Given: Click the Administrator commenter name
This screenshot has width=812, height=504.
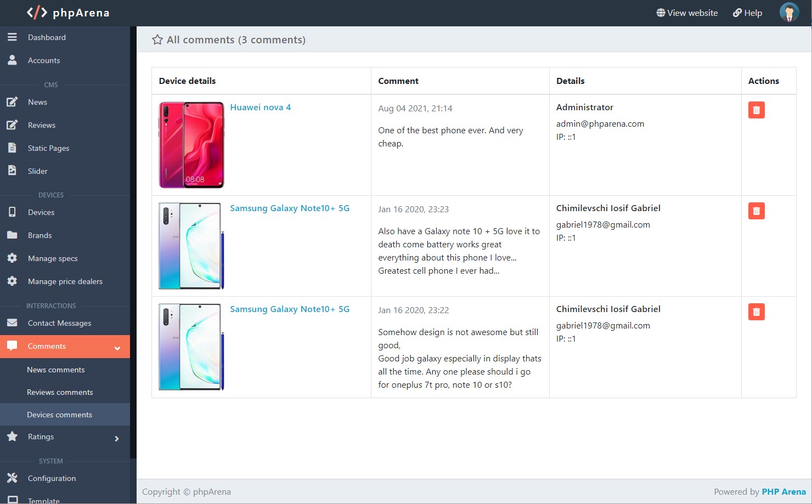Looking at the screenshot, I should (x=585, y=107).
